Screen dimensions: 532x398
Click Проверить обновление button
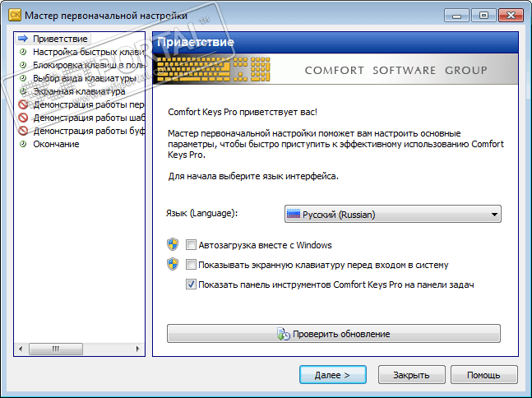(x=334, y=334)
